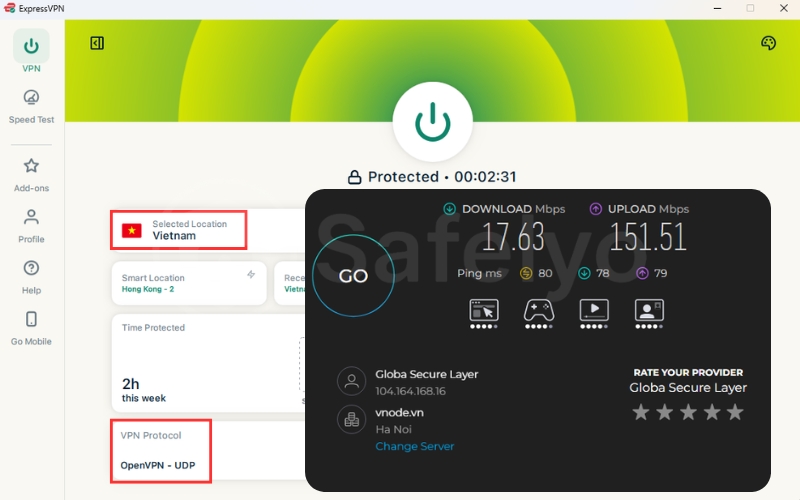
Task: Click the Vietnam flag icon
Action: [x=132, y=231]
